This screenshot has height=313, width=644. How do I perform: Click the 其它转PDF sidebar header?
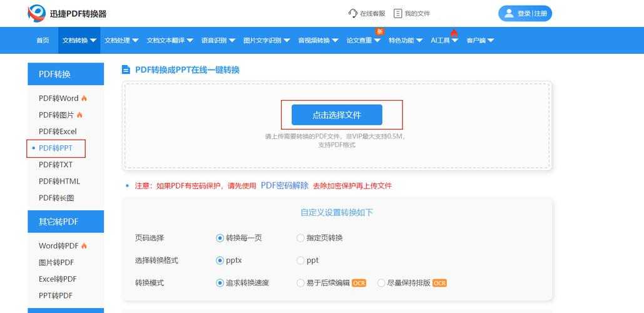pyautogui.click(x=66, y=222)
